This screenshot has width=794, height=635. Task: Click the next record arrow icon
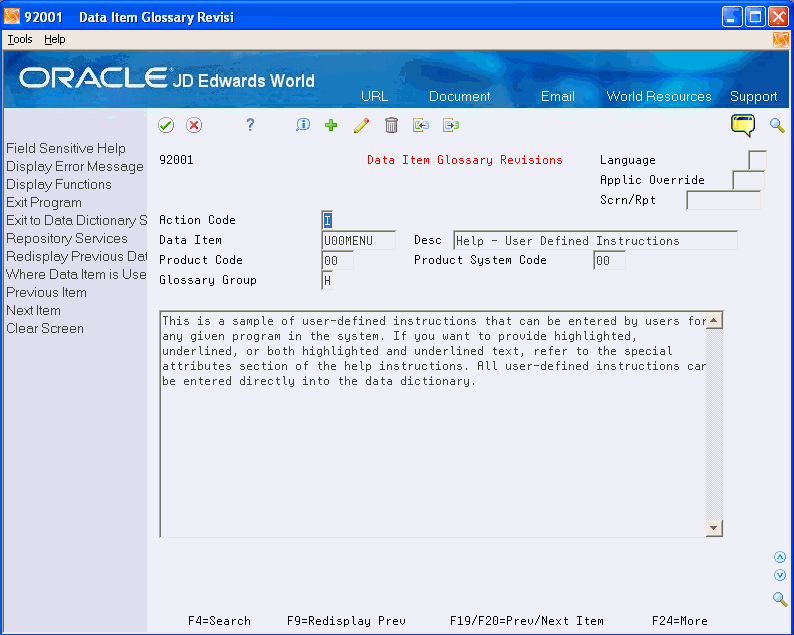pyautogui.click(x=451, y=125)
